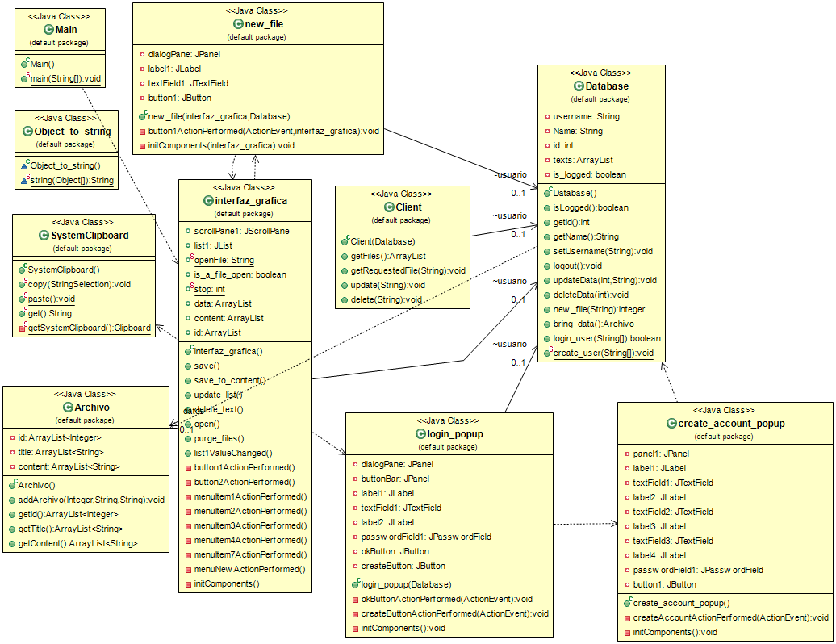Image resolution: width=836 pixels, height=644 pixels.
Task: Click the class icon beside create_account_popup title
Action: [x=671, y=424]
